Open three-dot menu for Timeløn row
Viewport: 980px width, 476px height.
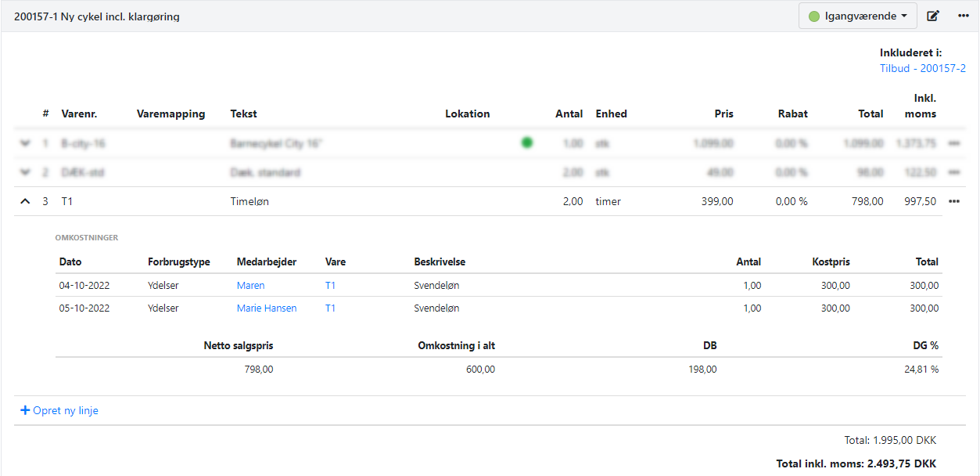pos(953,201)
